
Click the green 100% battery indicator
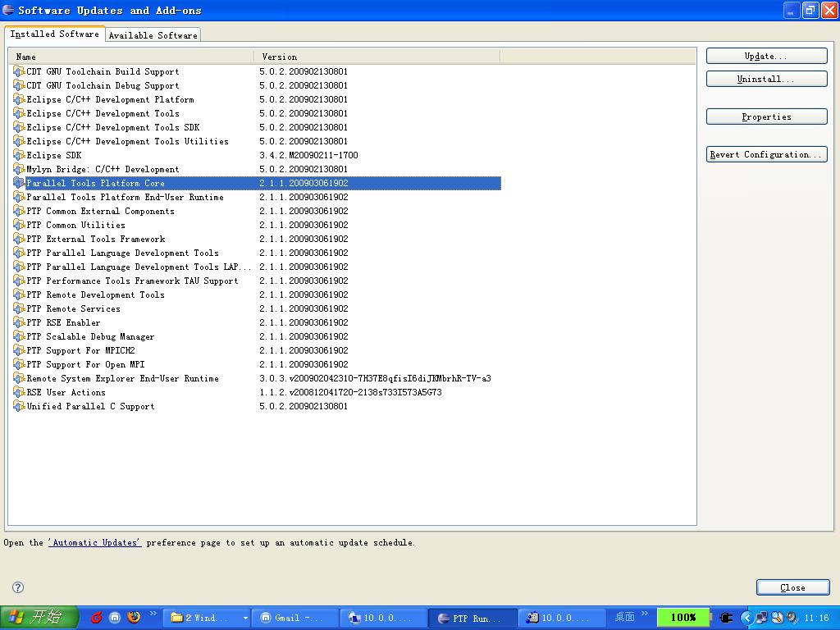point(683,618)
